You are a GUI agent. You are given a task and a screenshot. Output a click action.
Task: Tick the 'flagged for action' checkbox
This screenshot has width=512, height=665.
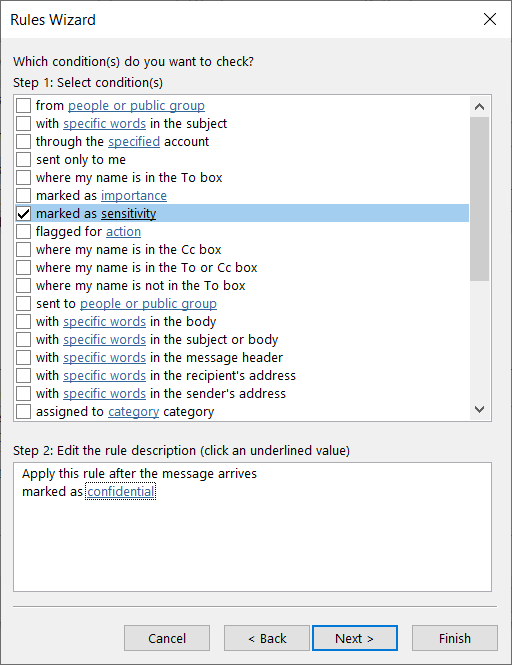(x=23, y=232)
